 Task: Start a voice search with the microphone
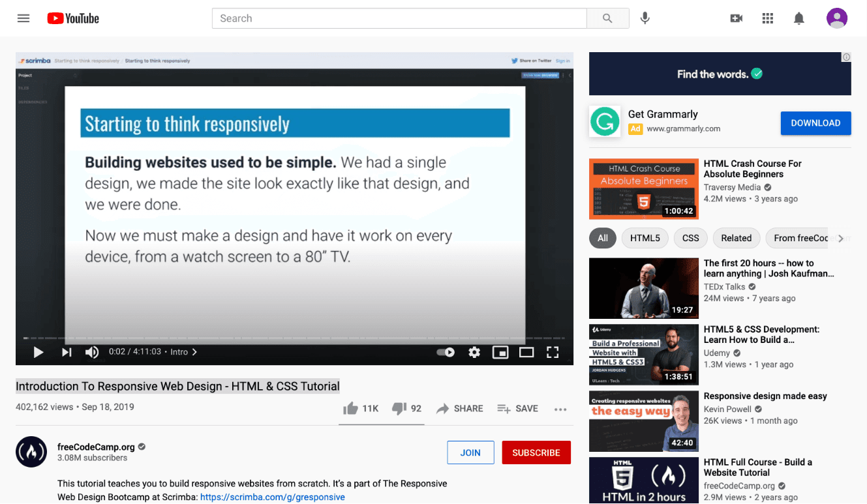645,18
